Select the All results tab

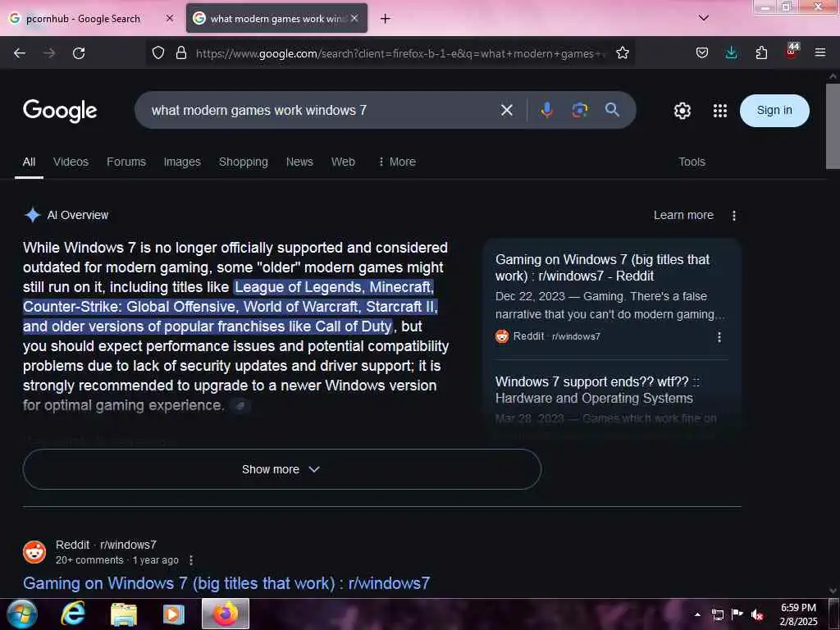tap(29, 162)
